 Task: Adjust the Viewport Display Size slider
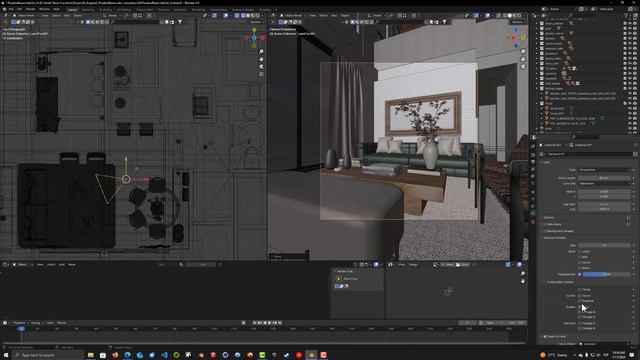coord(604,245)
